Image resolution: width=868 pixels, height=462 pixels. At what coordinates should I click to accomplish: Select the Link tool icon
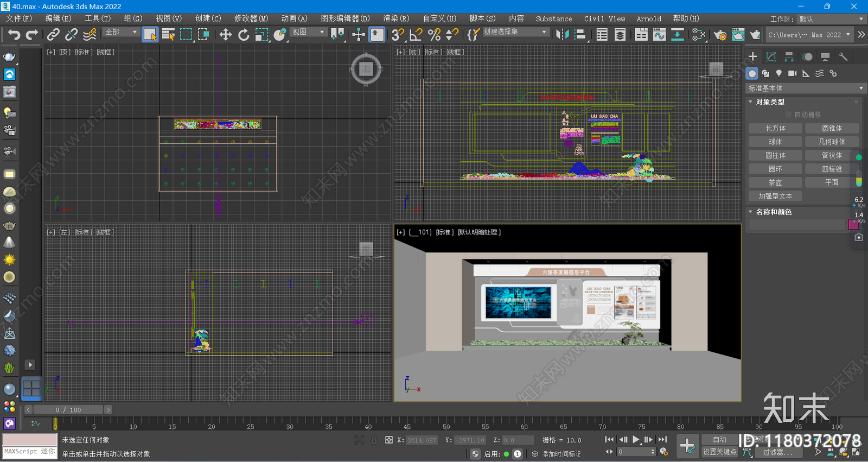coord(53,35)
